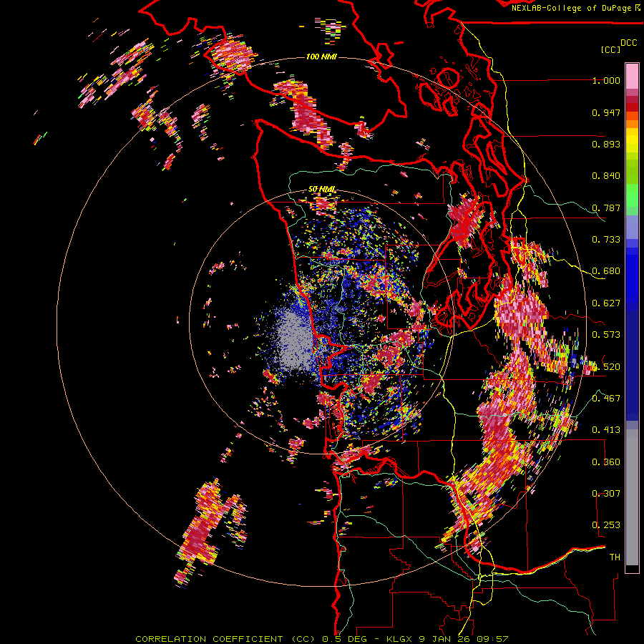Click the 0.893 value on the color scale
Image resolution: width=644 pixels, height=644 pixels.
pyautogui.click(x=606, y=144)
